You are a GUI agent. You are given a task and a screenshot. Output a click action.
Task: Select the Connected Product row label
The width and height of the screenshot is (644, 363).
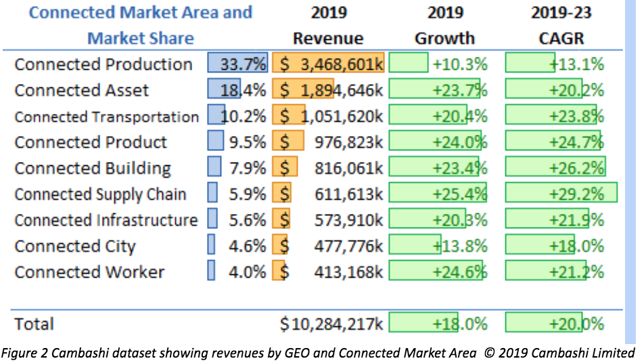(x=91, y=142)
